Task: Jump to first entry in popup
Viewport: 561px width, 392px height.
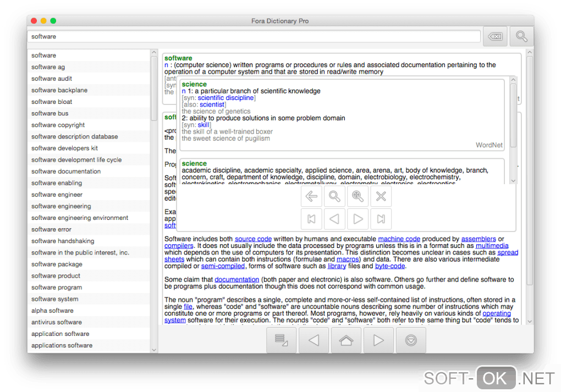Action: 311,219
